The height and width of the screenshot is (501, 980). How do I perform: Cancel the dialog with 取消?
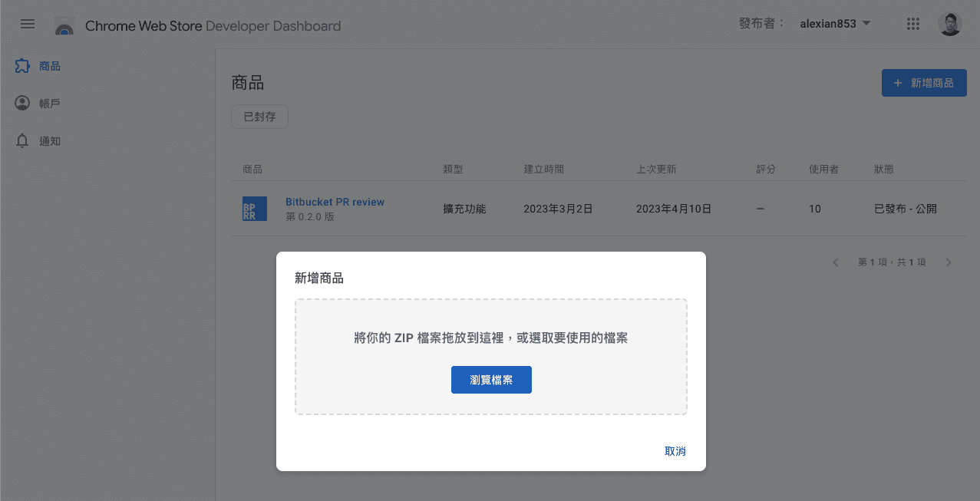coord(675,451)
